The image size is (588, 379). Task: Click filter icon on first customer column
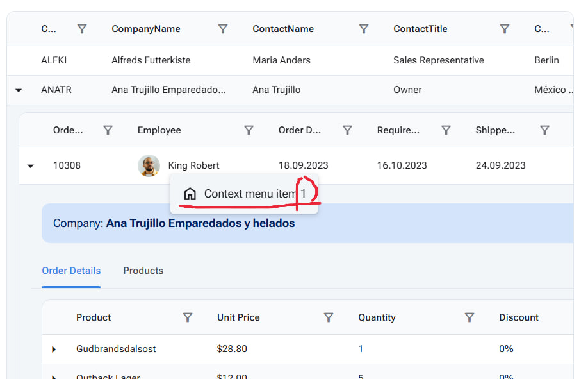click(x=82, y=29)
